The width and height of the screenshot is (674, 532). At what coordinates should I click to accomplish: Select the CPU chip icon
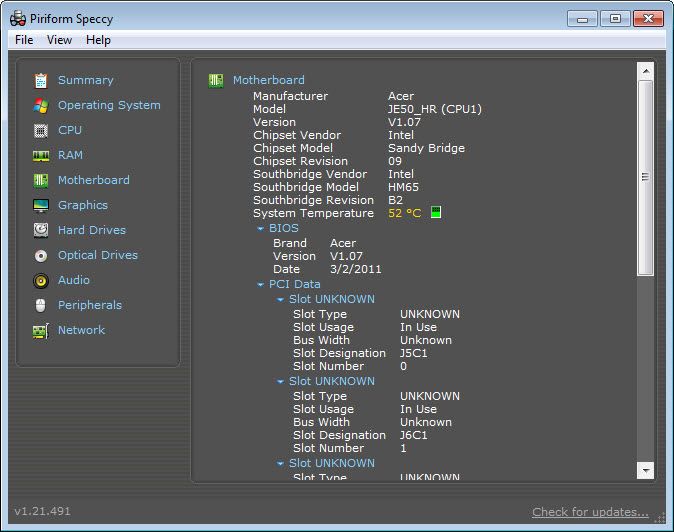41,131
